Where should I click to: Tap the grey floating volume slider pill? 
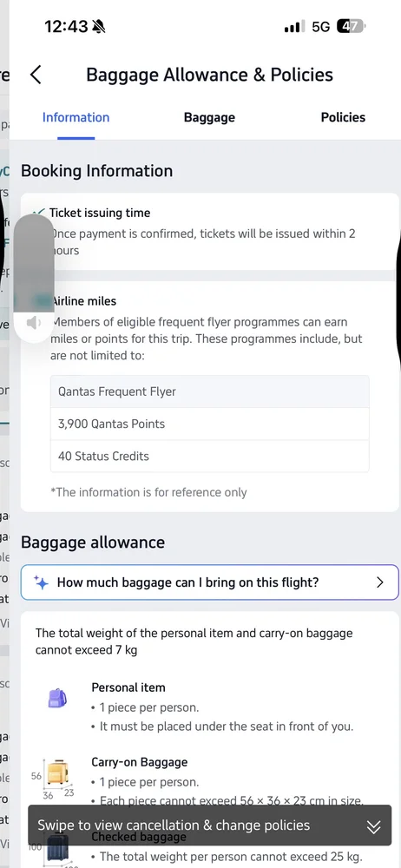pos(33,279)
